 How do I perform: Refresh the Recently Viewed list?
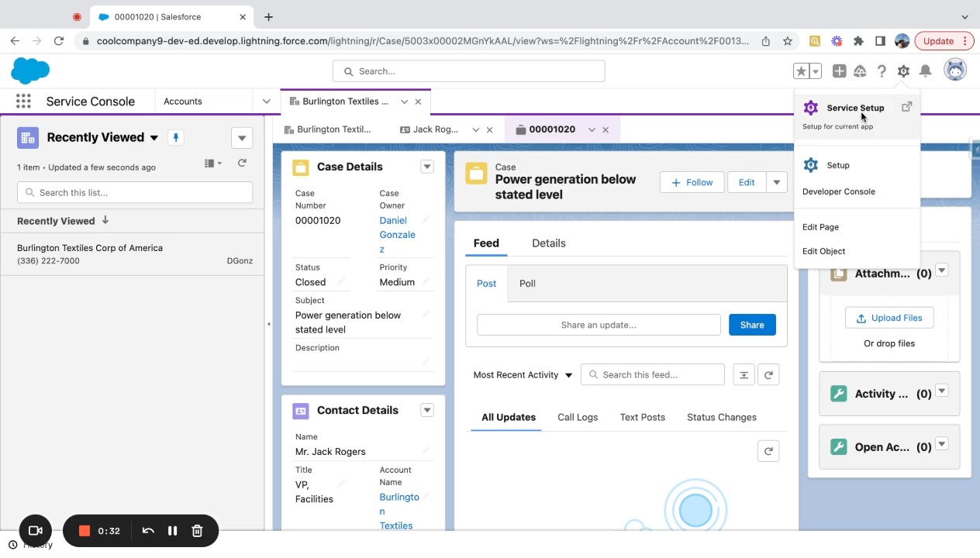tap(242, 163)
